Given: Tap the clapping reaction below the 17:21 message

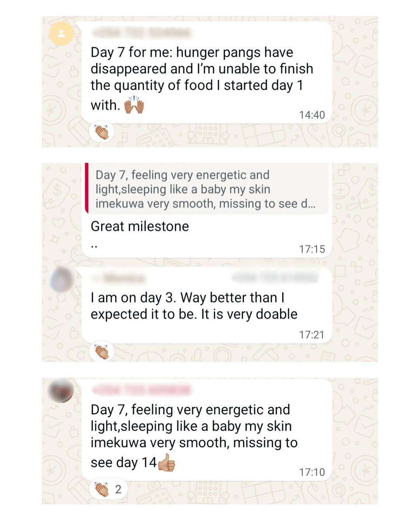Looking at the screenshot, I should click(102, 352).
